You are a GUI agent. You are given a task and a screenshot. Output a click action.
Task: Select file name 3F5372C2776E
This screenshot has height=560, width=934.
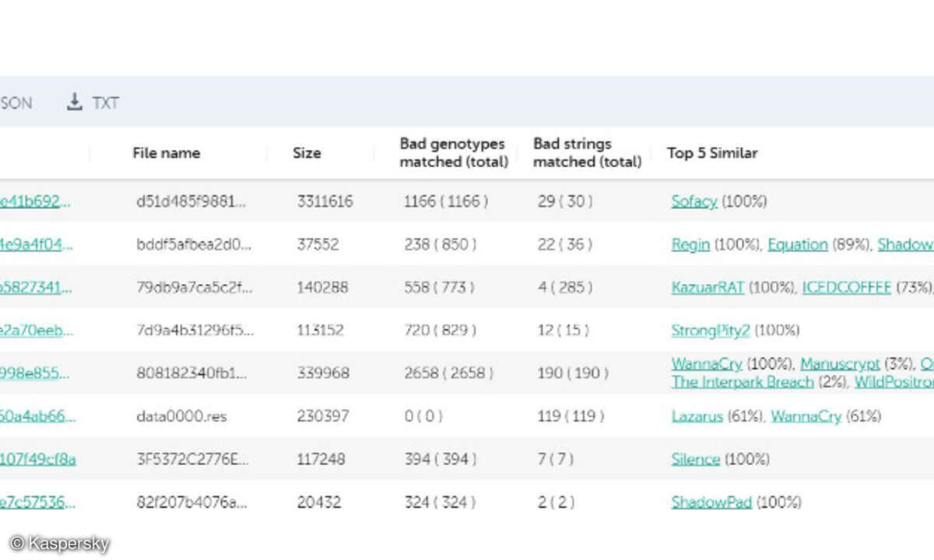point(192,459)
